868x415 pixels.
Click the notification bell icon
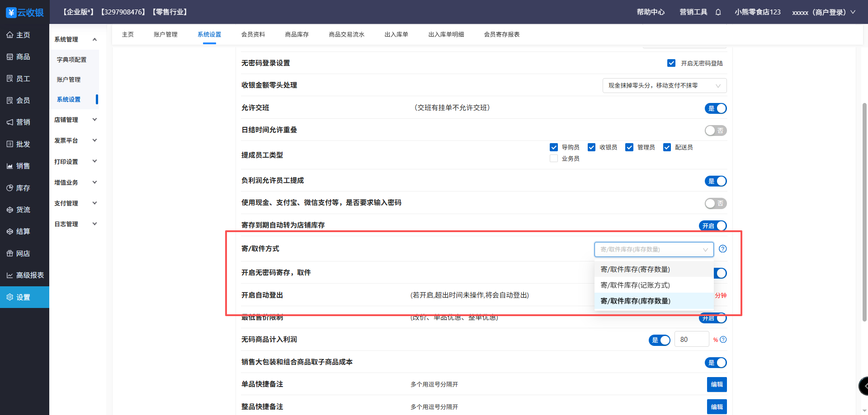718,12
